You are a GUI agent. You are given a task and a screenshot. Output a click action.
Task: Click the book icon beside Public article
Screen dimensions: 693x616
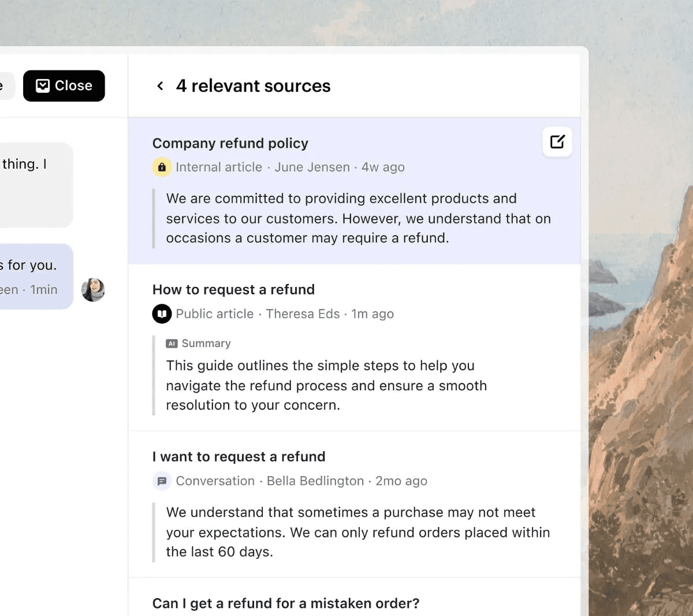pos(162,313)
